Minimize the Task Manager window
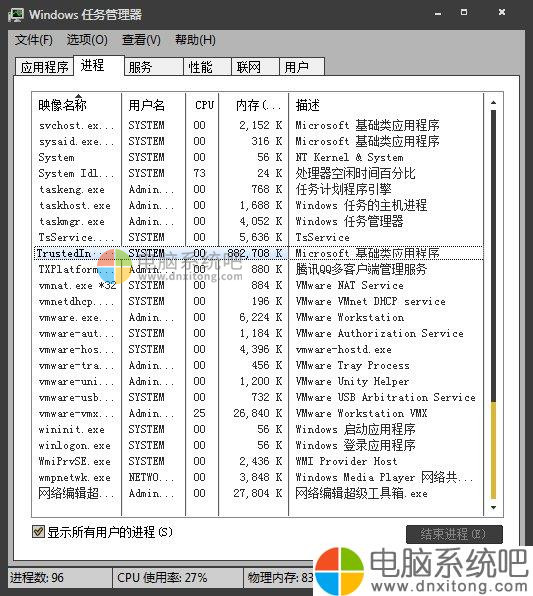533x596 pixels. 438,13
